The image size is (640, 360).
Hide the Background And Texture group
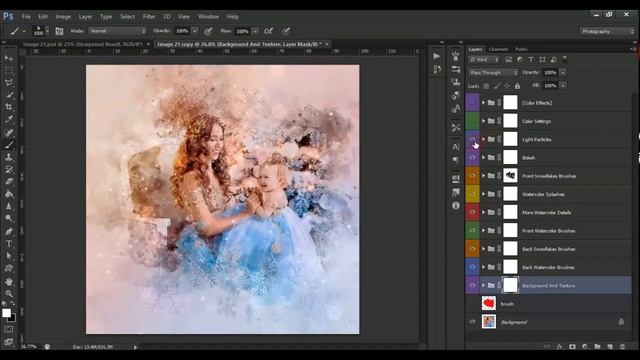pyautogui.click(x=473, y=285)
